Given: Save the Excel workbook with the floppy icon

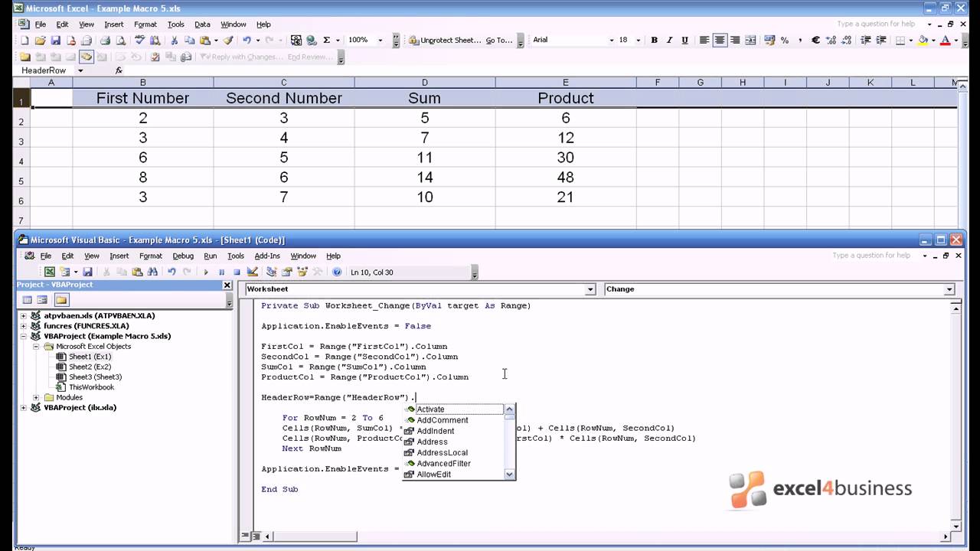Looking at the screenshot, I should pos(56,40).
